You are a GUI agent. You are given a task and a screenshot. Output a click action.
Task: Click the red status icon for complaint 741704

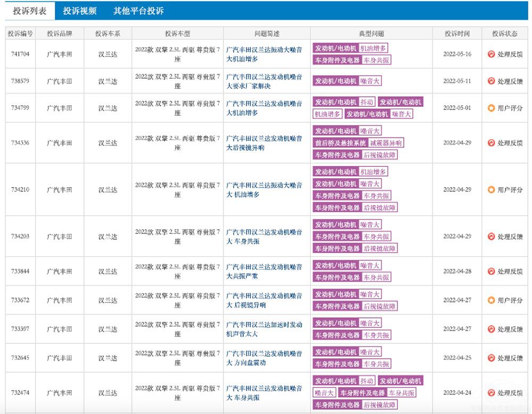(491, 54)
